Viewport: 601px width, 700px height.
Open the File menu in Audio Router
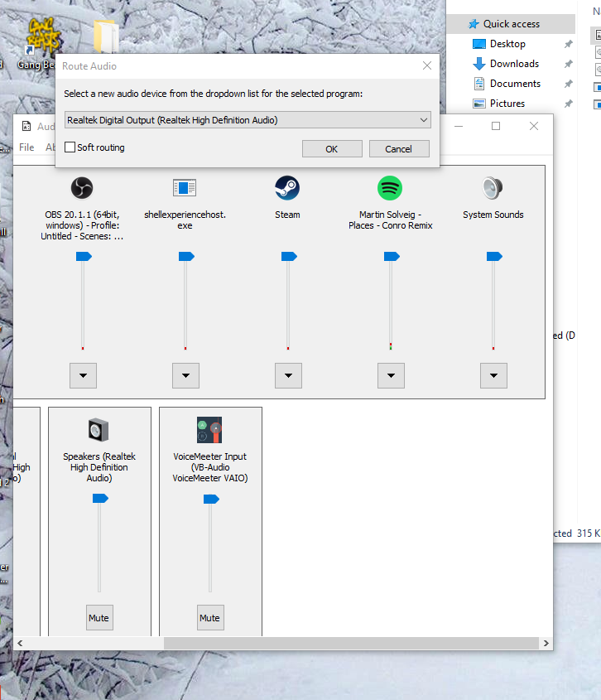tap(26, 147)
